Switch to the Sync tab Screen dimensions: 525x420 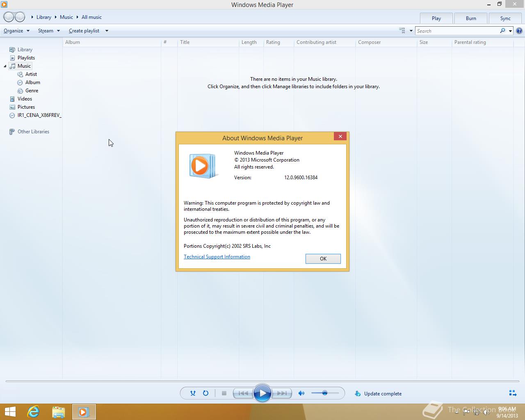(505, 18)
